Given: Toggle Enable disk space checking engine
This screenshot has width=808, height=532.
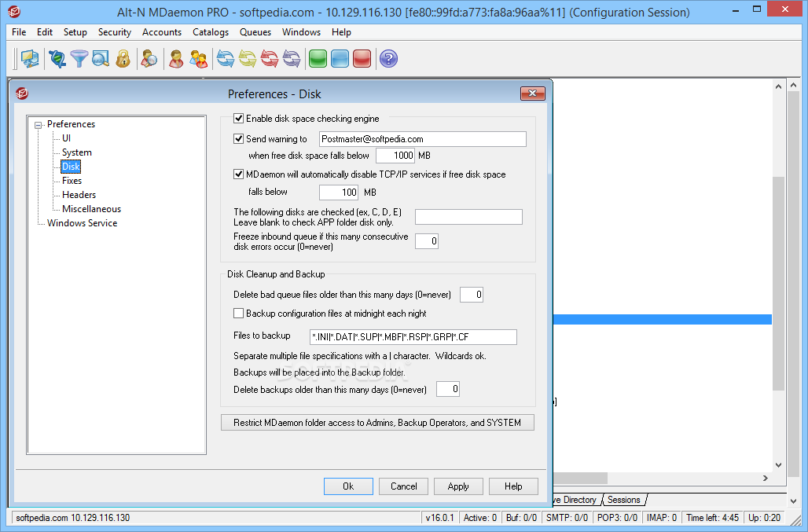Looking at the screenshot, I should tap(239, 119).
